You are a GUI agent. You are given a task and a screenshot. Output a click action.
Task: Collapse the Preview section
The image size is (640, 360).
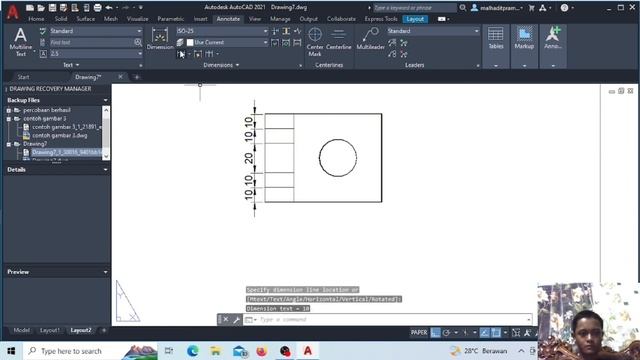[105, 272]
